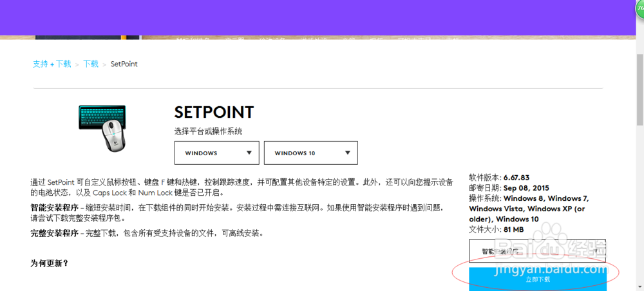Click the software version 6.67.83 text
Screen dimensions: 644x291
tap(516, 178)
